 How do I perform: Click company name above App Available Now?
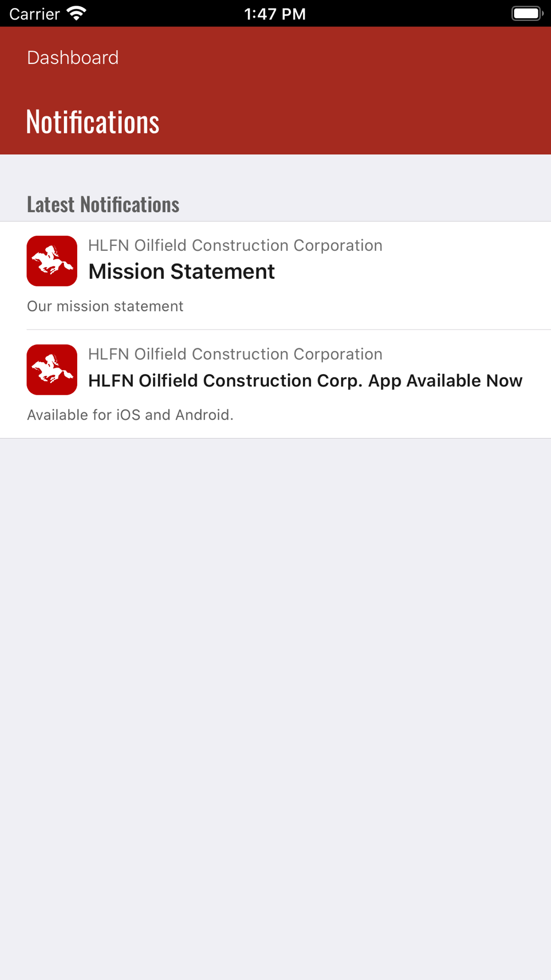click(x=235, y=354)
